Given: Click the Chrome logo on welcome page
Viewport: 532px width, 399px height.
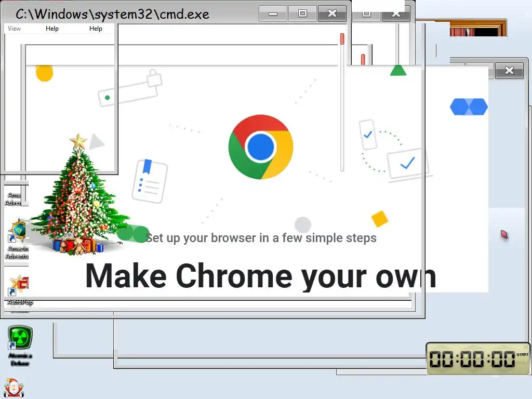Looking at the screenshot, I should pos(261,147).
